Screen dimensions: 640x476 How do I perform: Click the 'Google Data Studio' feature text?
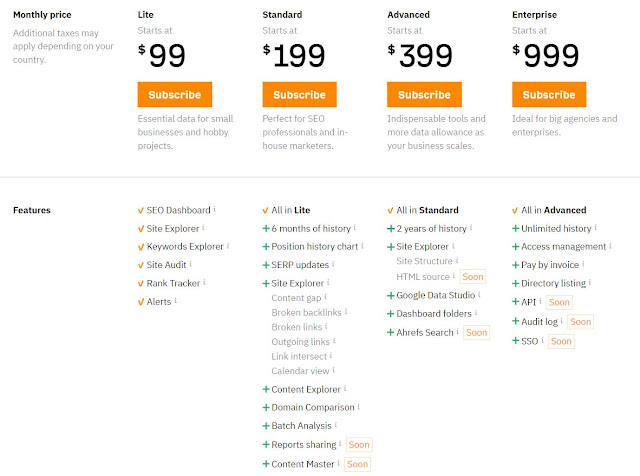pyautogui.click(x=436, y=295)
